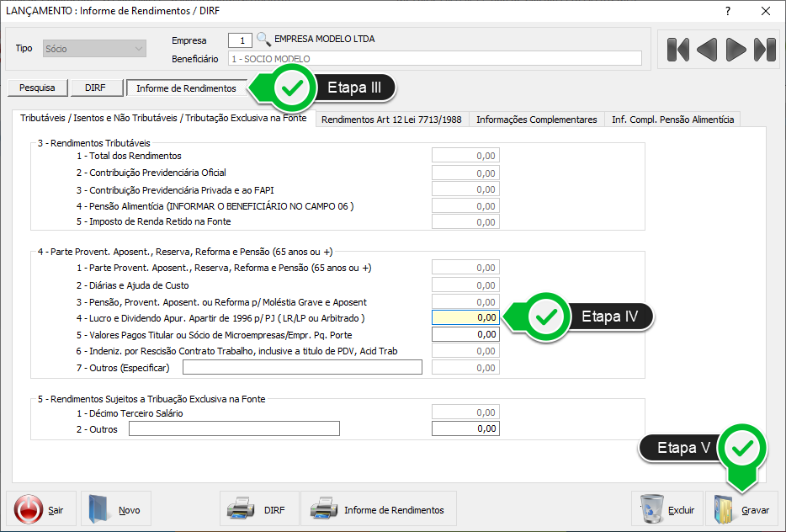Delete record using Excluir
Viewport: 786px width, 532px height.
tap(667, 510)
